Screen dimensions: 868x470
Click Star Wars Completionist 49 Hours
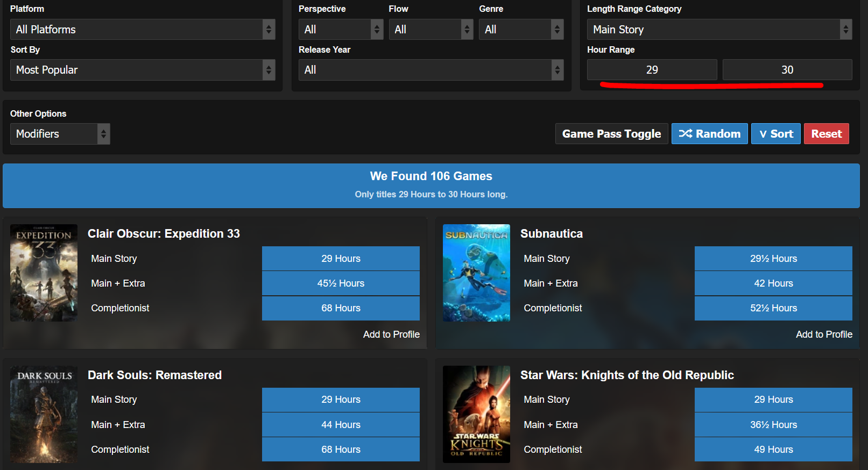click(x=773, y=450)
